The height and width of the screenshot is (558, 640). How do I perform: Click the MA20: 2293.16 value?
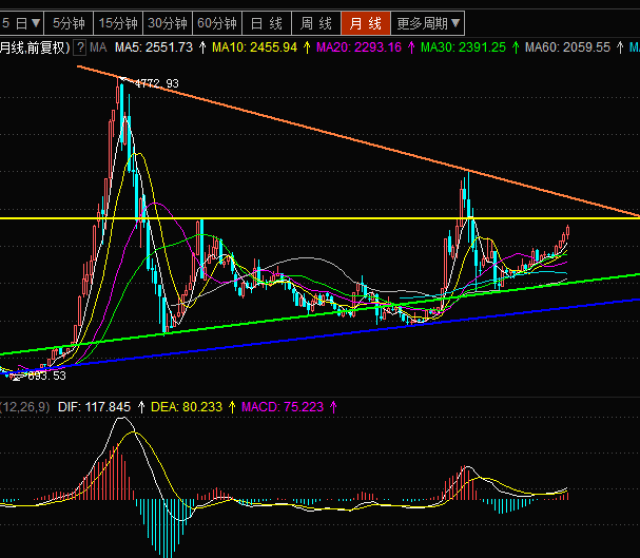click(x=359, y=48)
